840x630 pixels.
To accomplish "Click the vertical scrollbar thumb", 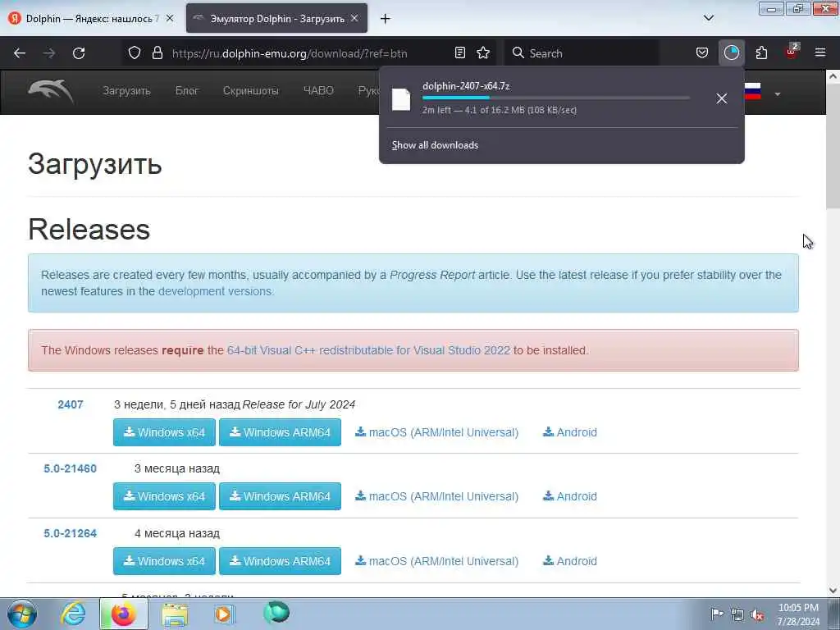I will click(x=833, y=146).
